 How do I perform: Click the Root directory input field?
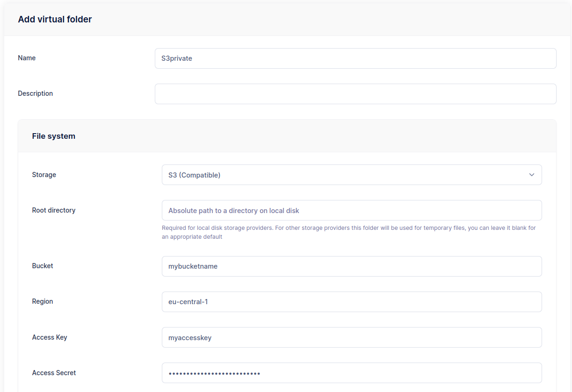(352, 210)
